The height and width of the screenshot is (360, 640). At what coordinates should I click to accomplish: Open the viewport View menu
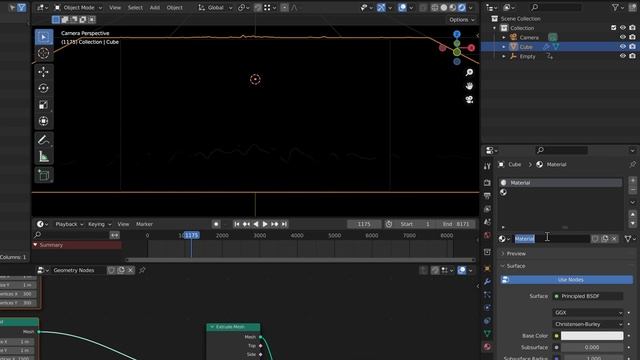pyautogui.click(x=115, y=8)
